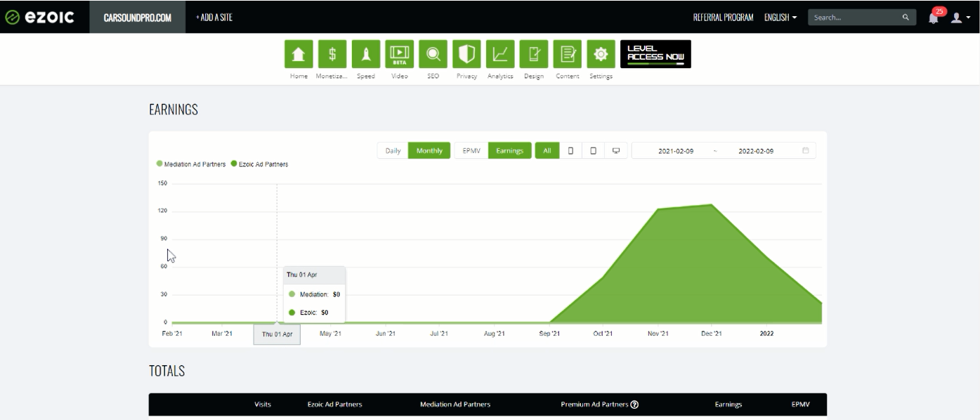The width and height of the screenshot is (980, 420).
Task: Click the Ezoic: $0 tooltip row
Action: [308, 313]
